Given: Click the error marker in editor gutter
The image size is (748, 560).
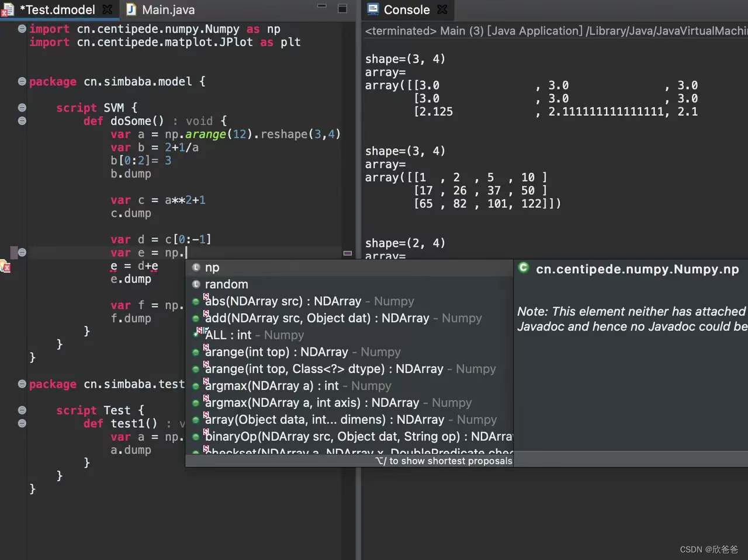Looking at the screenshot, I should (5, 267).
